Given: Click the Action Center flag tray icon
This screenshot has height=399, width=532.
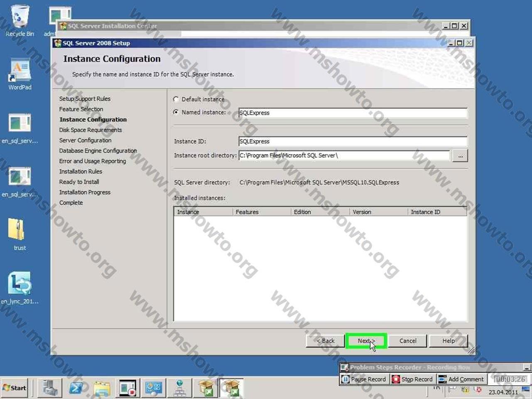Looking at the screenshot, I should pos(452,390).
